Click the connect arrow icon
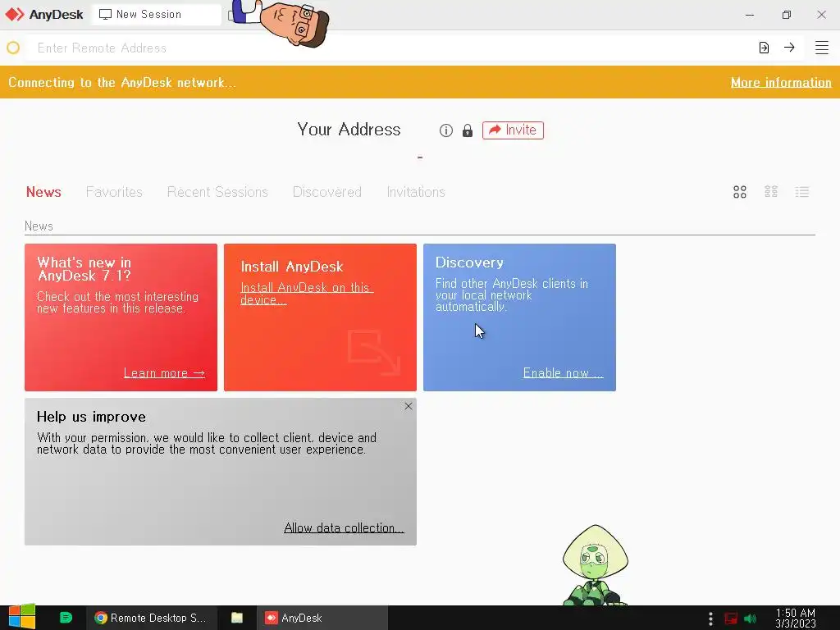The height and width of the screenshot is (630, 840). [789, 48]
